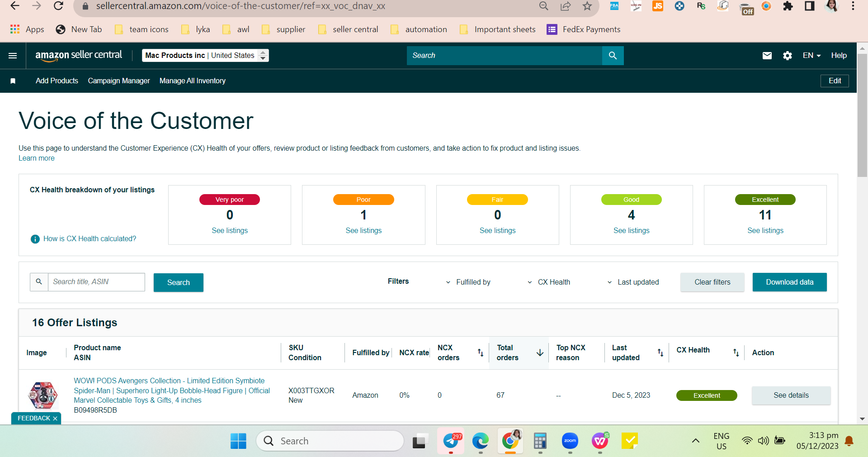Click Help in the top bar
This screenshot has height=457, width=868.
[x=839, y=56]
